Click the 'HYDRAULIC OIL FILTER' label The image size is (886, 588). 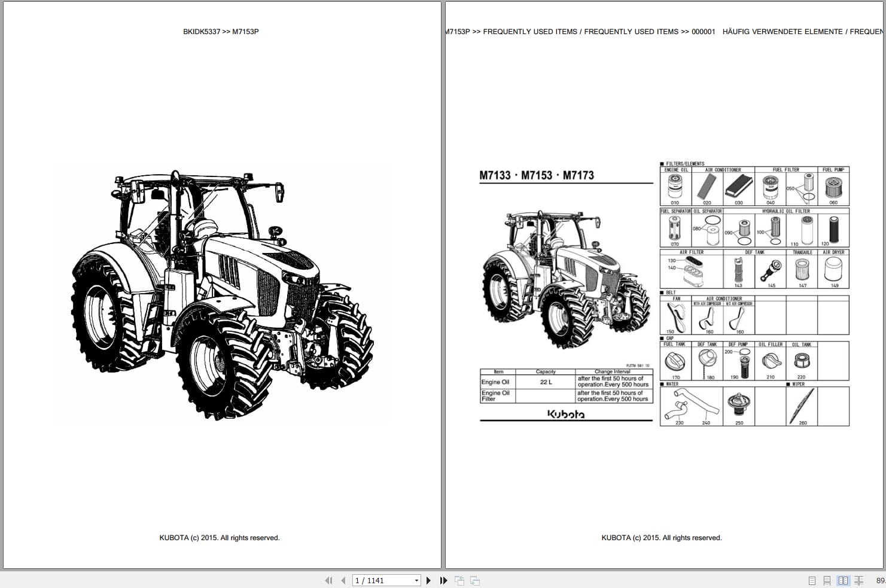coord(785,211)
